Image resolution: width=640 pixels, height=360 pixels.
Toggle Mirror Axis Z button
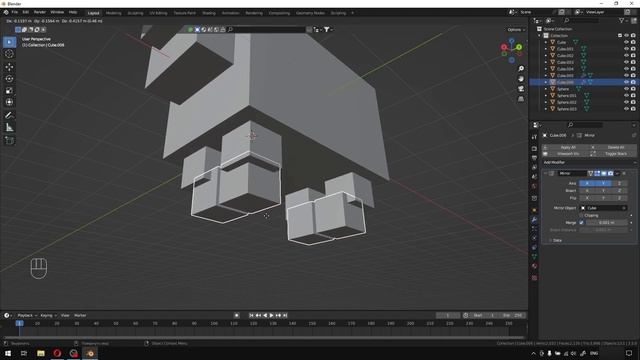point(619,183)
